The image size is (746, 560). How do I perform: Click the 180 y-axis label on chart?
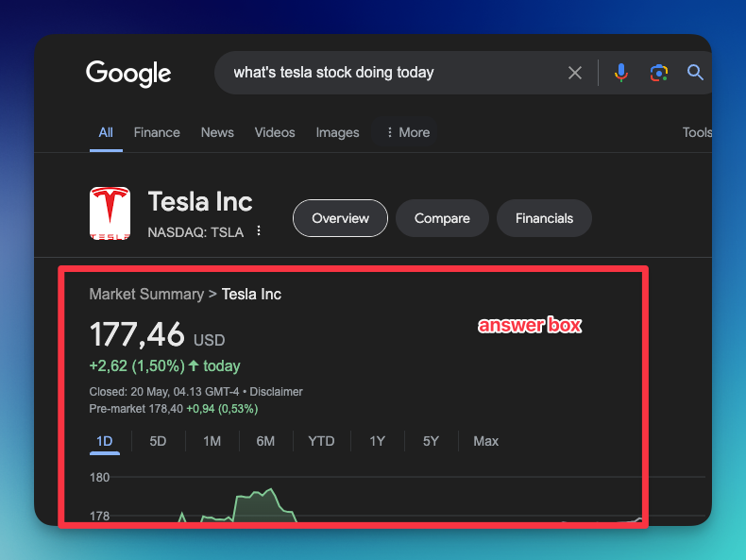coord(99,477)
